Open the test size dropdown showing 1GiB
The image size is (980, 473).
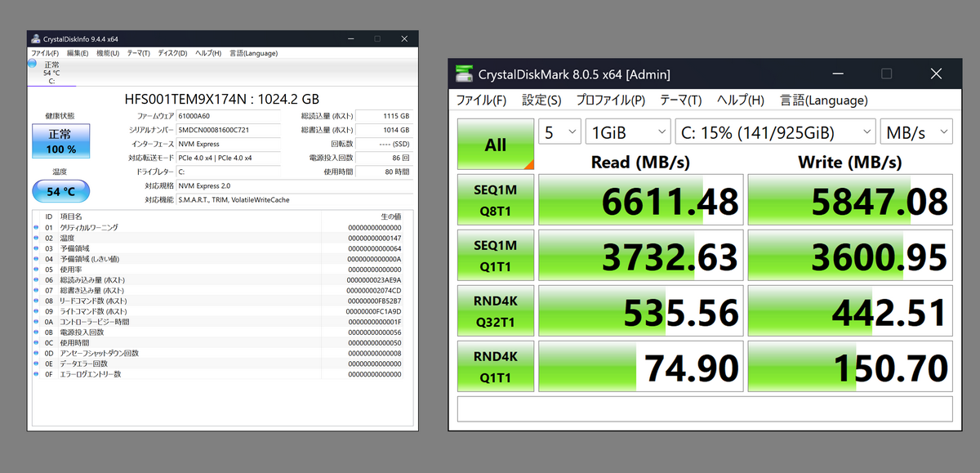coord(627,132)
